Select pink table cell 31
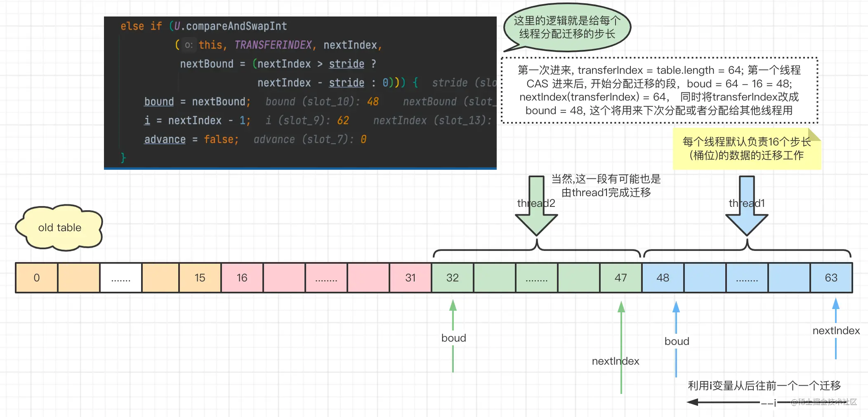The width and height of the screenshot is (868, 417). click(410, 278)
